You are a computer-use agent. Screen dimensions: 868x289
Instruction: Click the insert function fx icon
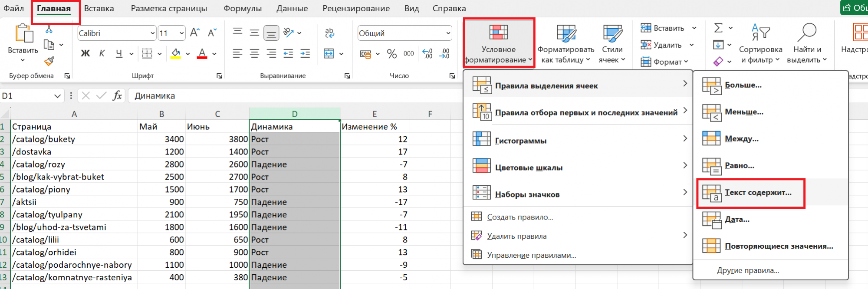pyautogui.click(x=117, y=96)
